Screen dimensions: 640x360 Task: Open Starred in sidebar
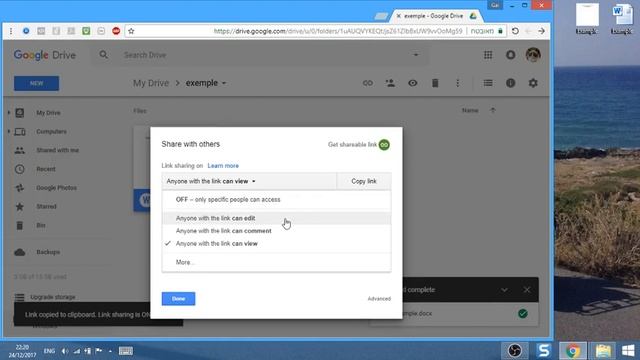(x=46, y=207)
